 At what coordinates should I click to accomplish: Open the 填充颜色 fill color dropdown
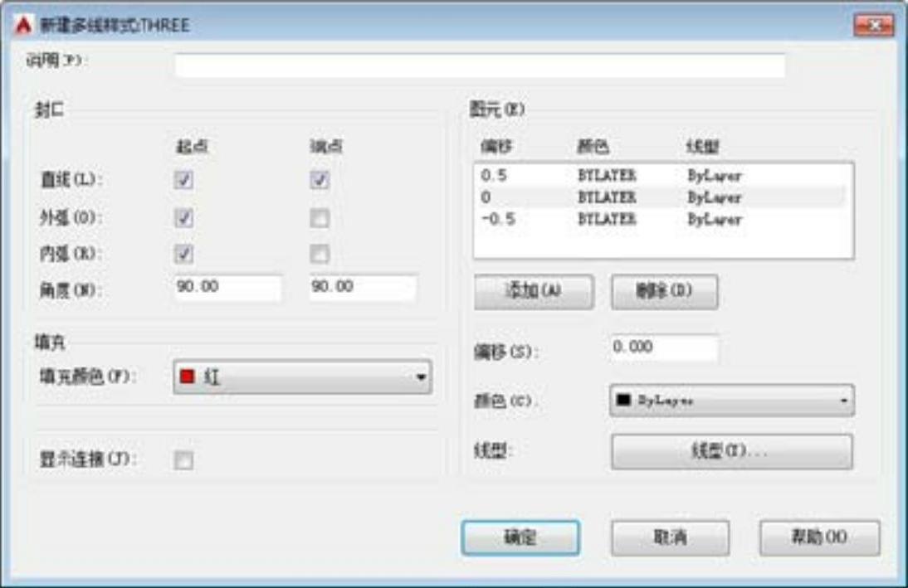[x=302, y=377]
